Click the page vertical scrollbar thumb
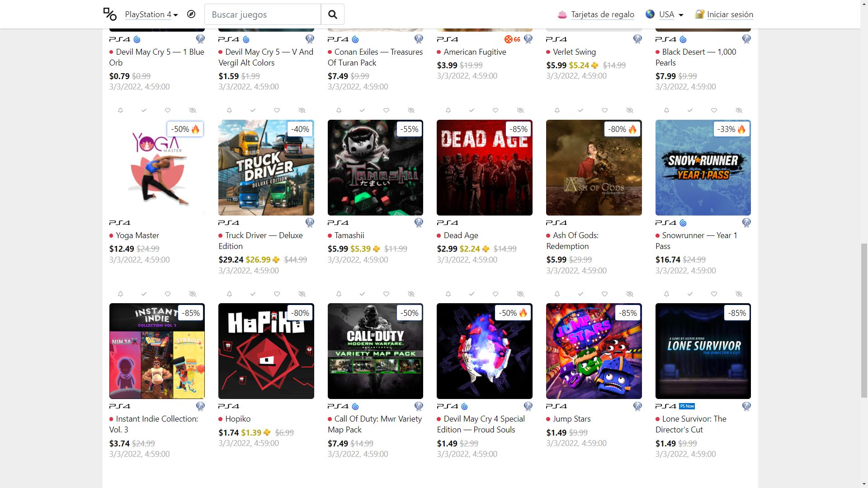Image resolution: width=868 pixels, height=488 pixels. (x=864, y=321)
